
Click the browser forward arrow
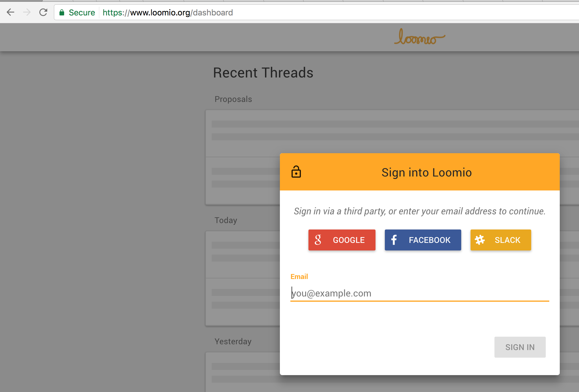(x=27, y=12)
